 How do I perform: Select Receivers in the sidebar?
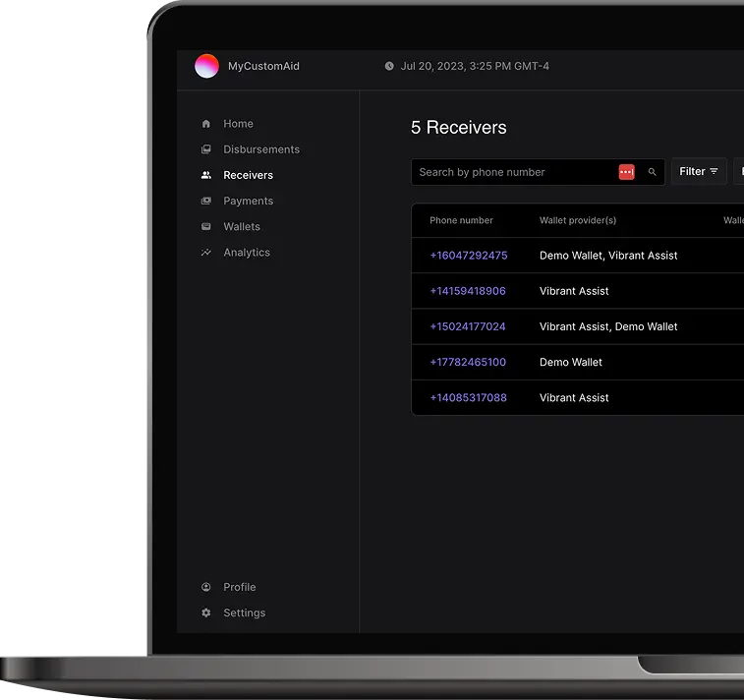pos(248,175)
